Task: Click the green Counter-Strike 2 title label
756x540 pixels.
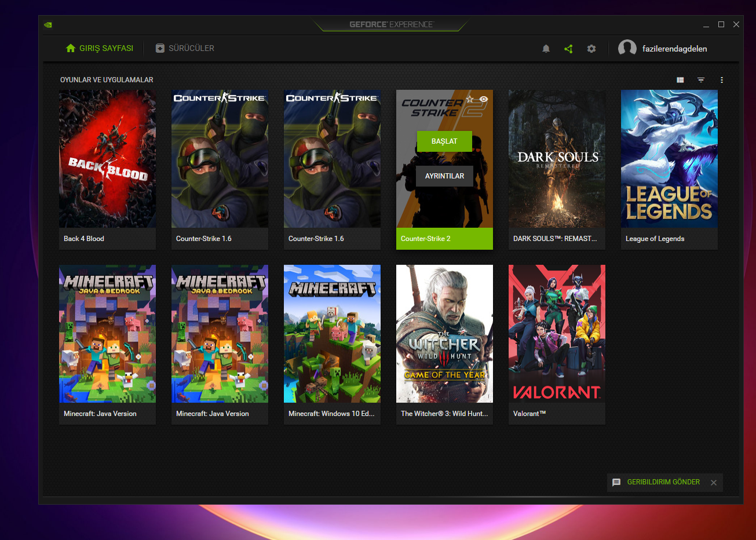Action: pos(444,239)
